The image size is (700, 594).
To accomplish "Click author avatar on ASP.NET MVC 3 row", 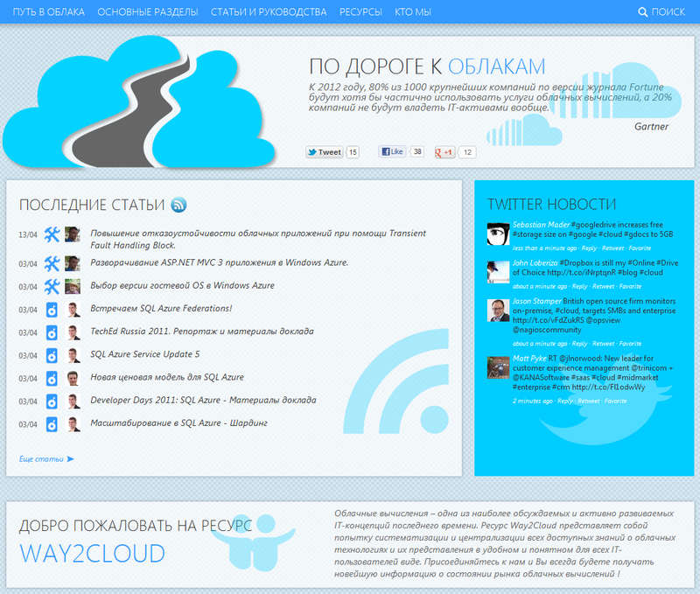I will (73, 263).
